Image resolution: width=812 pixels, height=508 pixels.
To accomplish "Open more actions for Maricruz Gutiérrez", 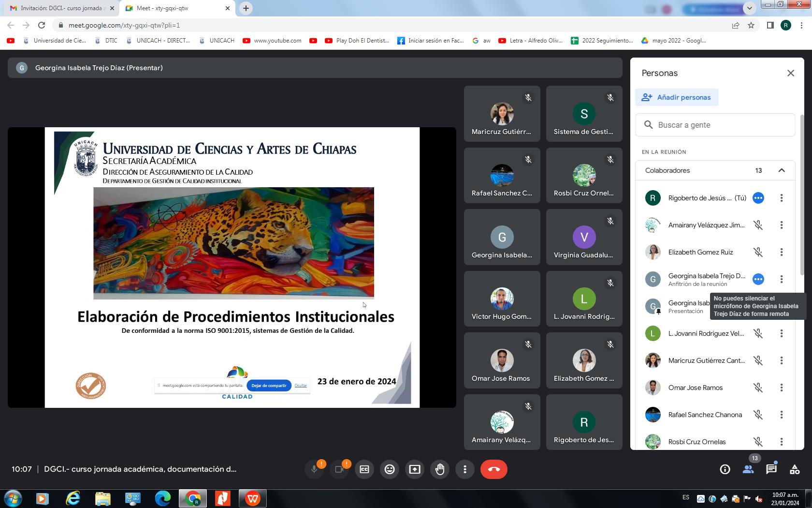I will point(782,360).
